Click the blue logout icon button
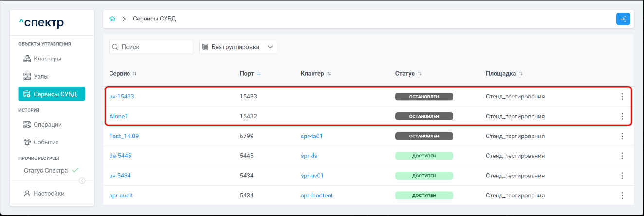 [x=623, y=19]
